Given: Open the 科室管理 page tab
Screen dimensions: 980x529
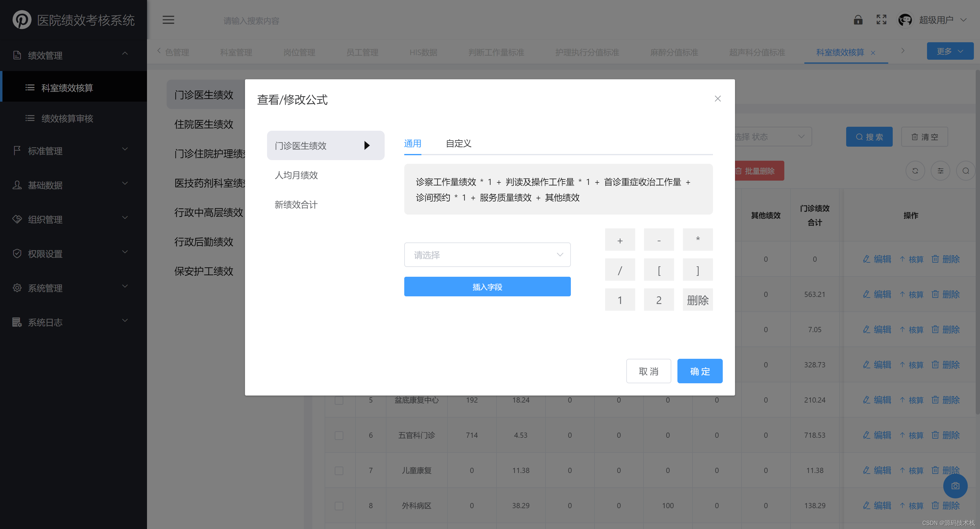Looking at the screenshot, I should pyautogui.click(x=236, y=52).
